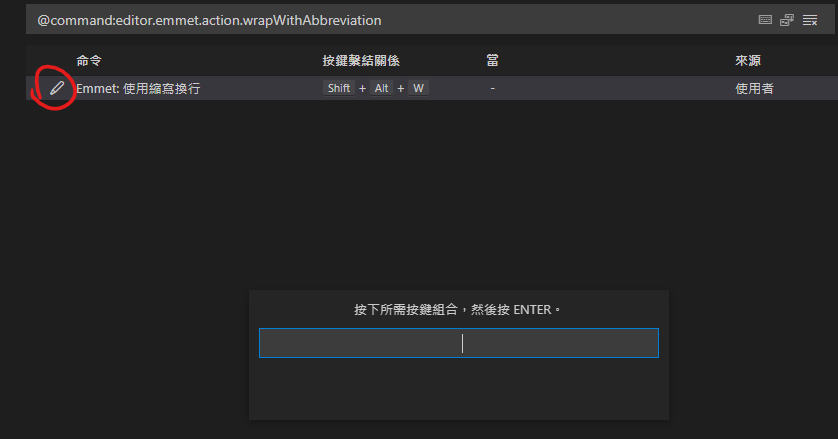Click the 使用者 source cell

pyautogui.click(x=754, y=88)
